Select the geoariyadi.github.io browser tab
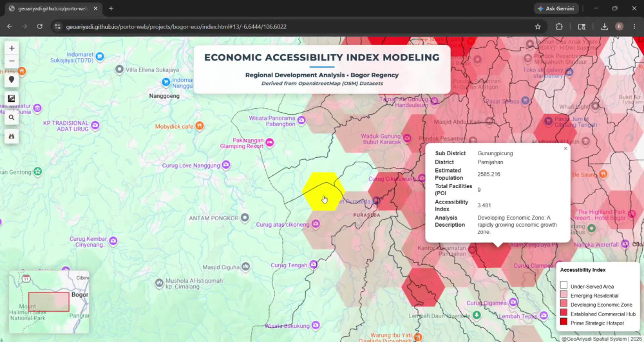Screen dimensions: 644x342 coord(53,8)
